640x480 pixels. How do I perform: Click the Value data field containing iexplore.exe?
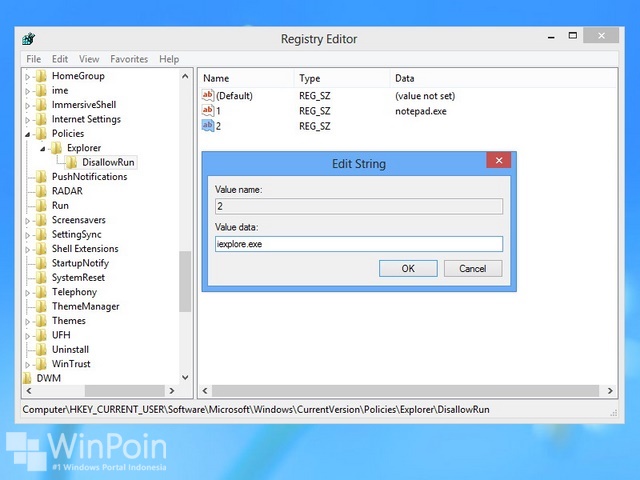359,244
